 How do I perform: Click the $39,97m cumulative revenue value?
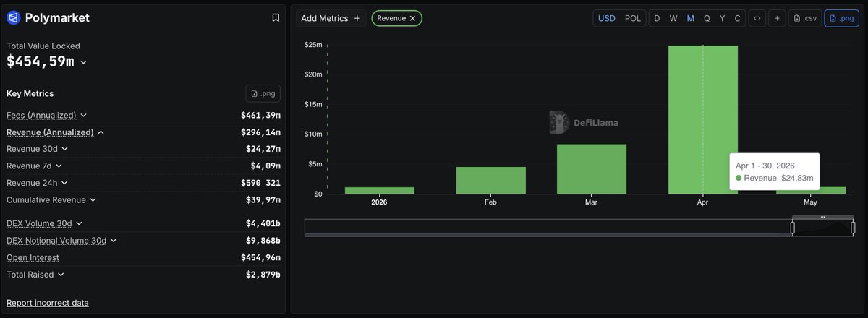[263, 199]
